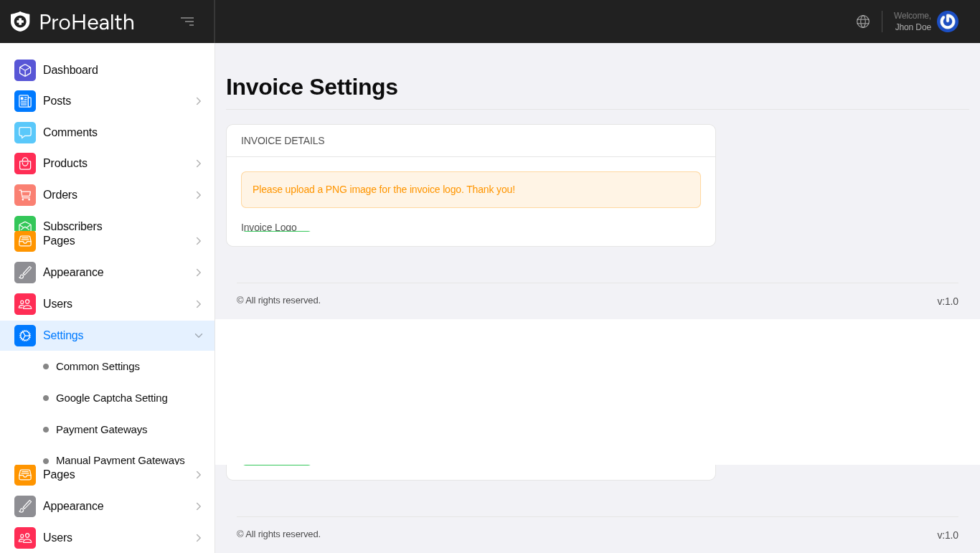This screenshot has height=553, width=980.
Task: Open Manual Payment Gateways link
Action: (120, 460)
